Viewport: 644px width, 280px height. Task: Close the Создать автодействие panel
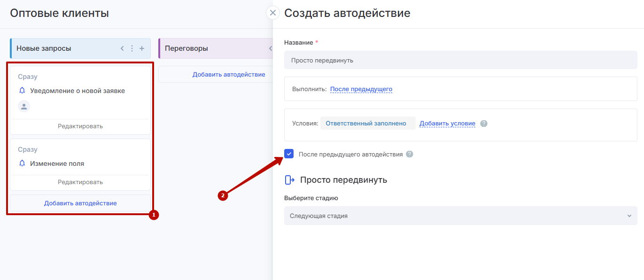(x=273, y=13)
